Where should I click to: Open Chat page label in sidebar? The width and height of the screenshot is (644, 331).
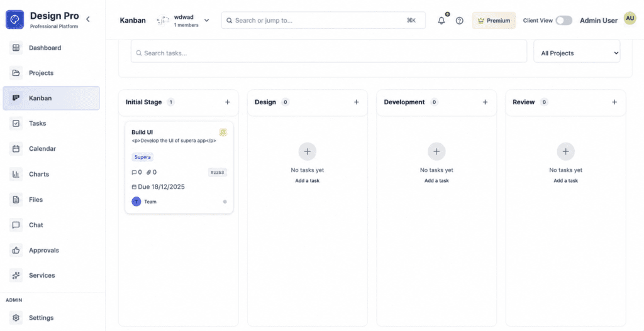pos(36,225)
